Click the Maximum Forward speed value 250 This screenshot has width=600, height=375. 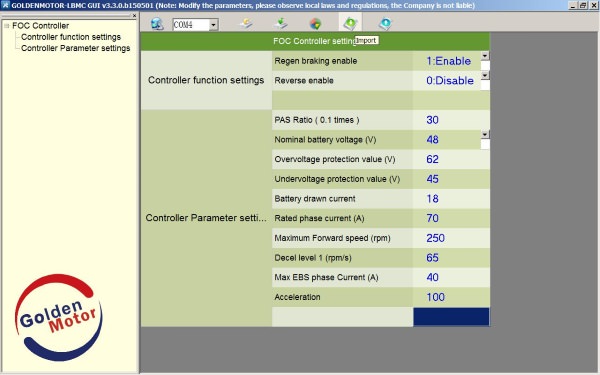click(435, 238)
